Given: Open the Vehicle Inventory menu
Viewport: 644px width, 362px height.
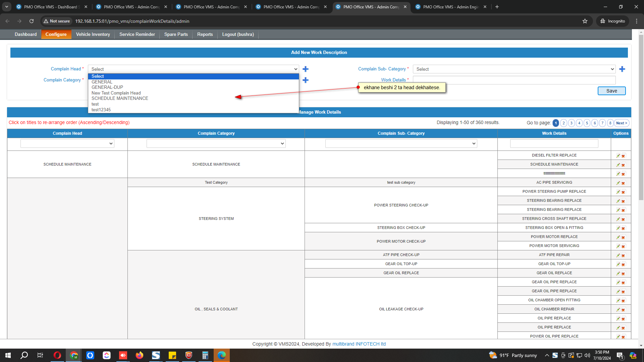Looking at the screenshot, I should (93, 35).
